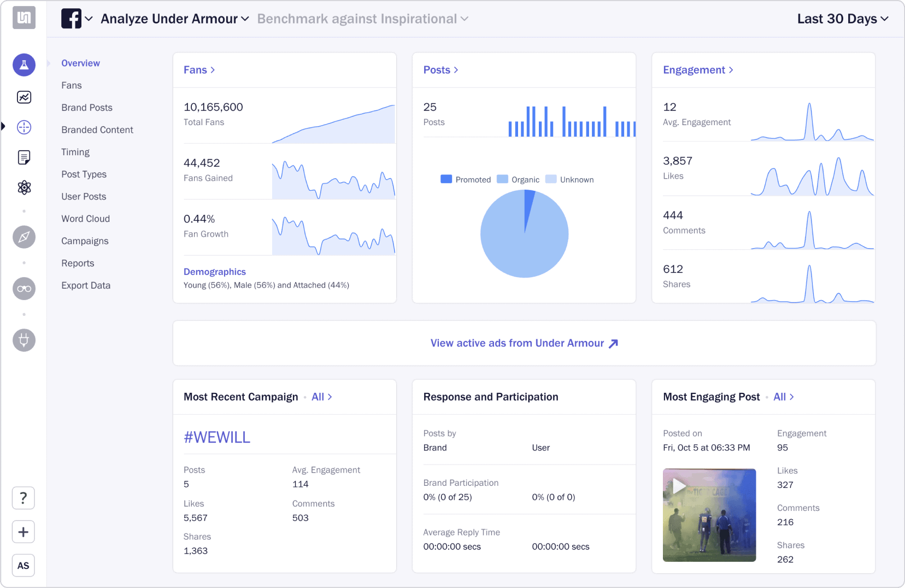Open the question mark help icon
Viewport: 905px width, 588px height.
pyautogui.click(x=23, y=498)
